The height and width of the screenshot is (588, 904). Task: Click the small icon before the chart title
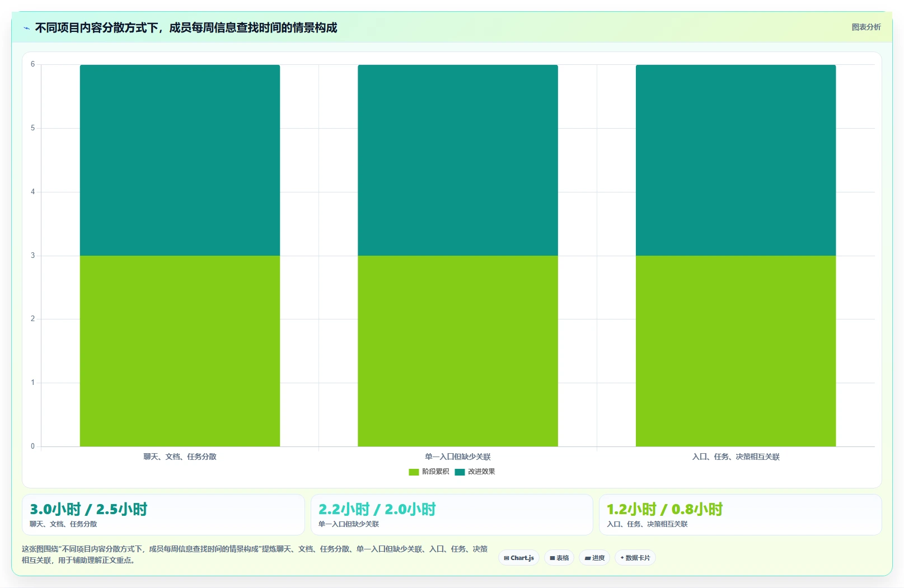pos(26,28)
